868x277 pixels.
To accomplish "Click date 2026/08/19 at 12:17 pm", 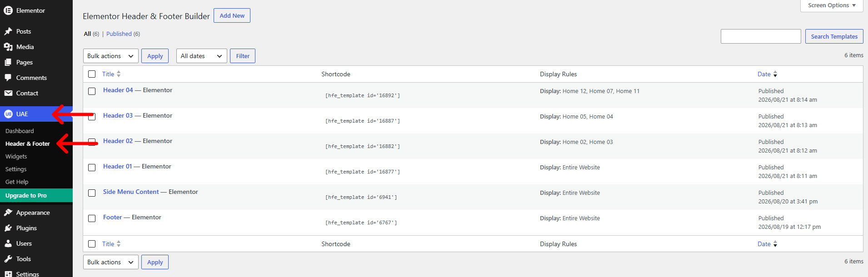I will pos(789,227).
